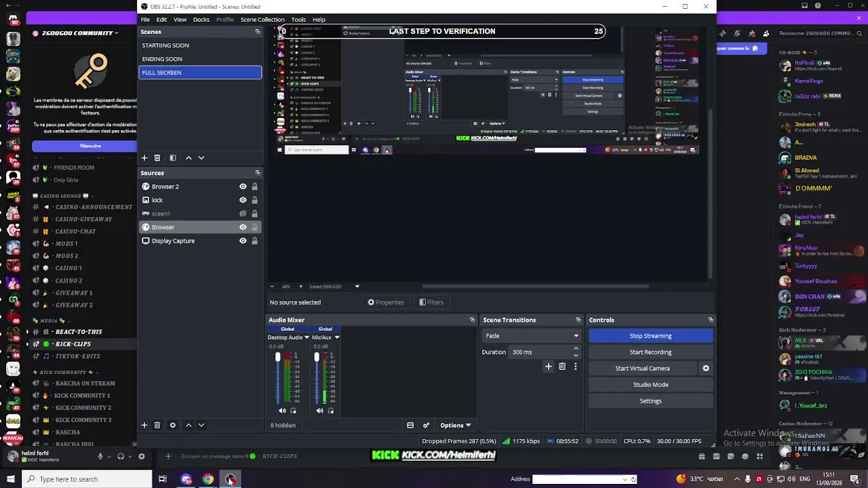Undock the Controls panel

(x=711, y=320)
